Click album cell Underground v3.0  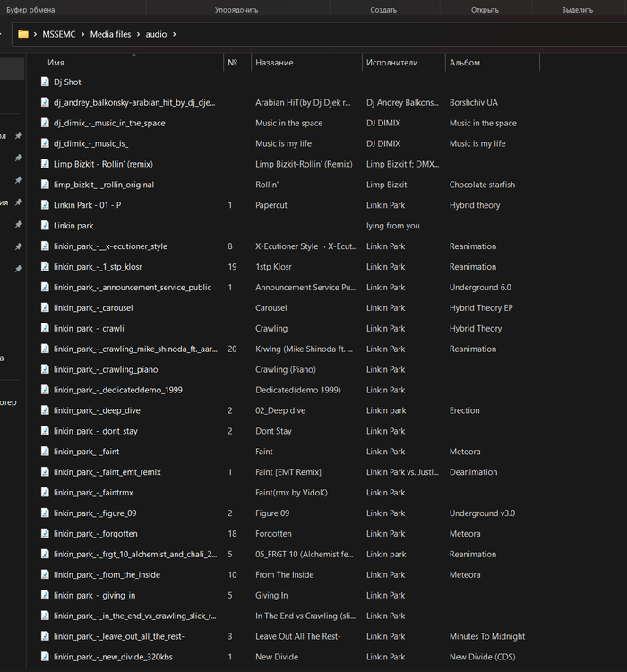point(482,513)
